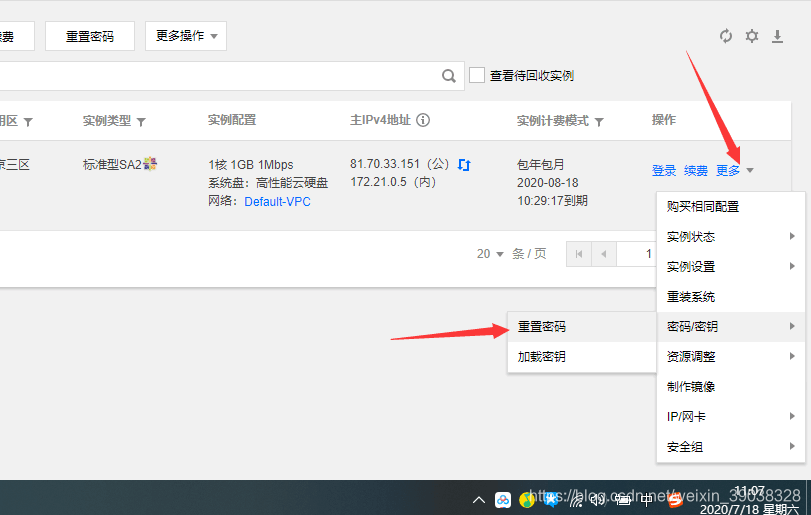Select 制作镜像 menu item
Viewport: 811px width, 515px height.
731,386
